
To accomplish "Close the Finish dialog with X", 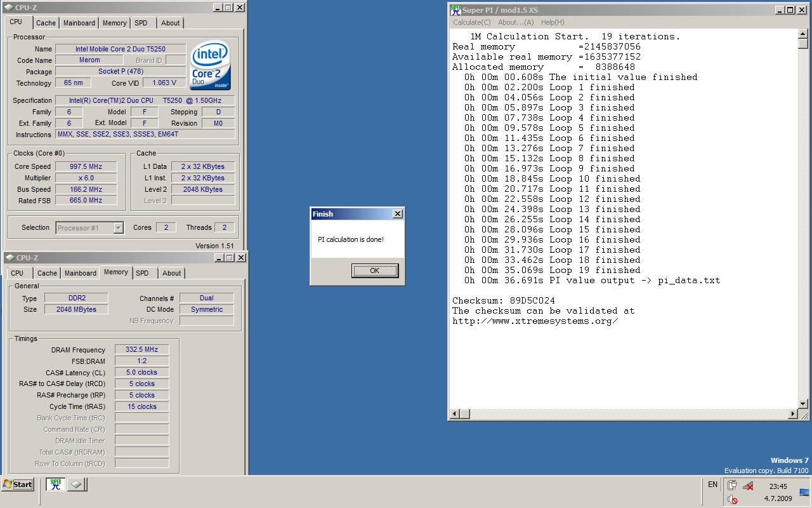I will (398, 214).
